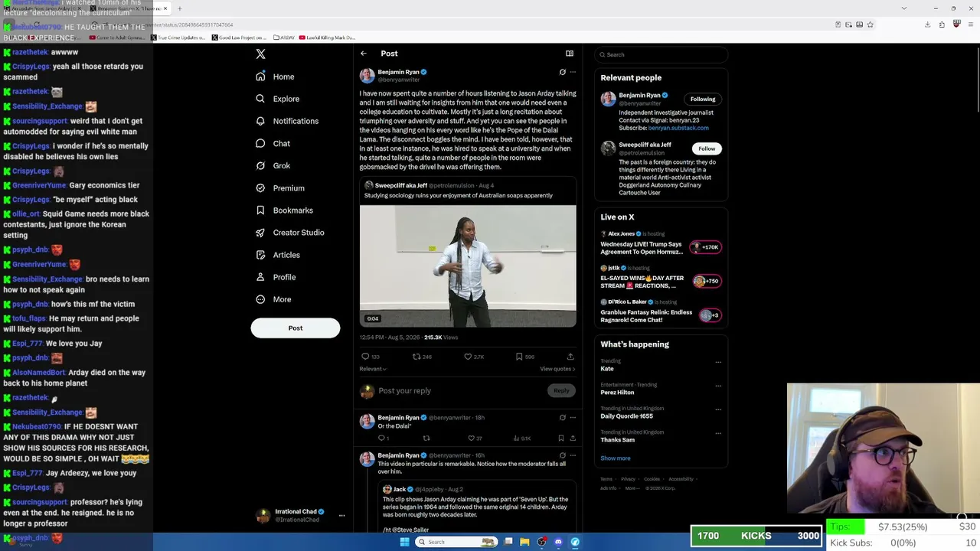Click the Grok icon on 'Or the Dalai' reply
This screenshot has height=551, width=980.
(563, 418)
